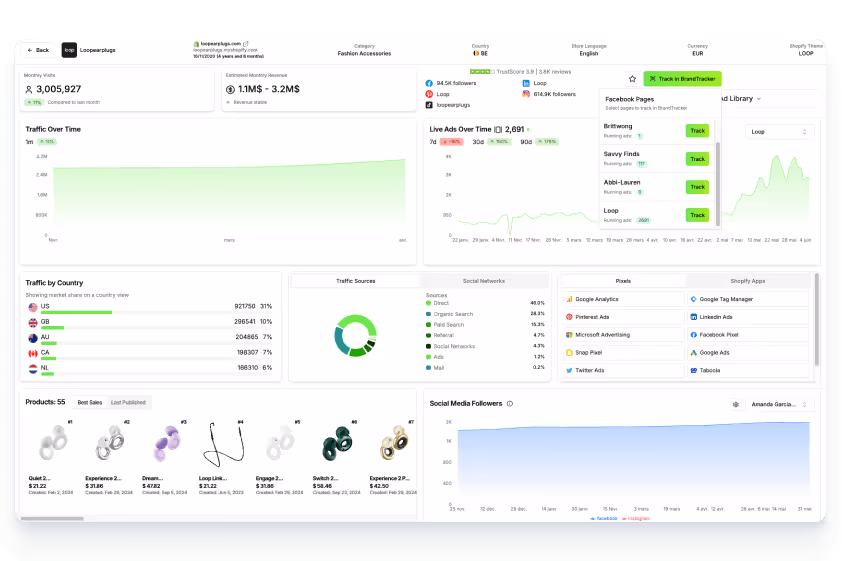Select the Best Sales products tab

(90, 402)
